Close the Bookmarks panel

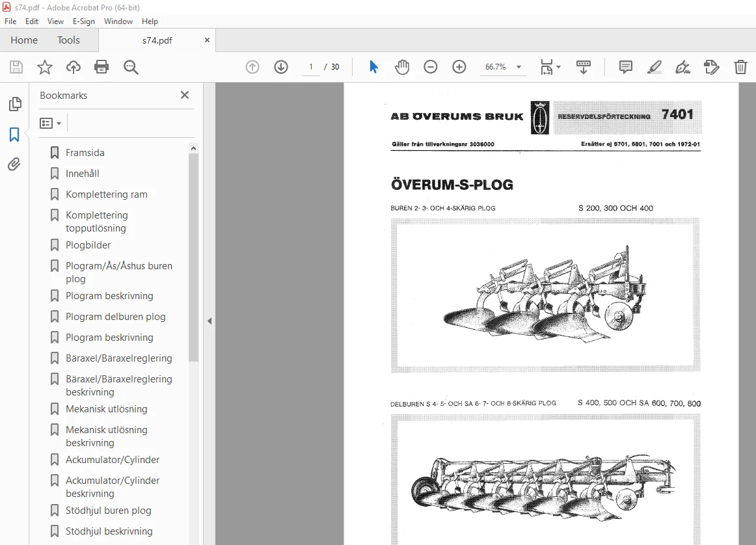coord(185,95)
